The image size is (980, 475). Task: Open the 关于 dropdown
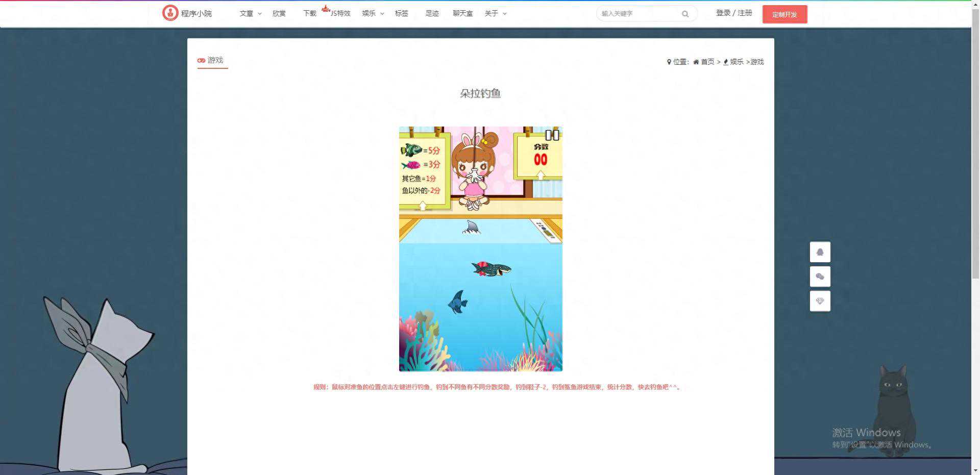492,14
